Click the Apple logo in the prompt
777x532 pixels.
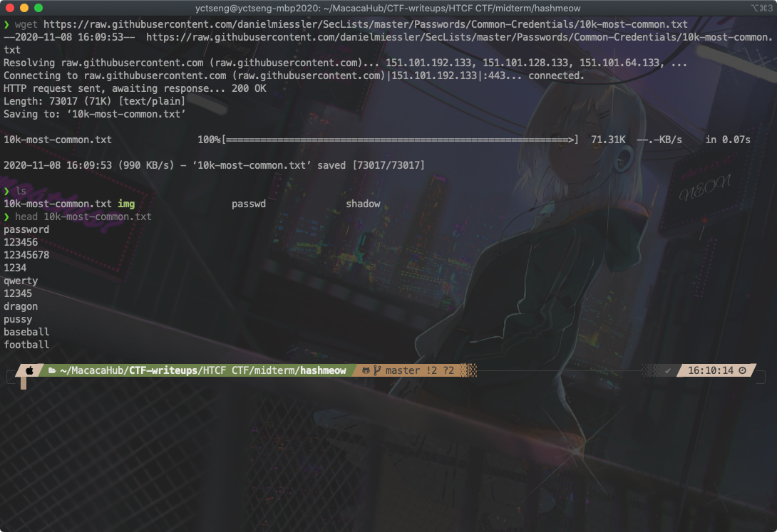pyautogui.click(x=30, y=370)
